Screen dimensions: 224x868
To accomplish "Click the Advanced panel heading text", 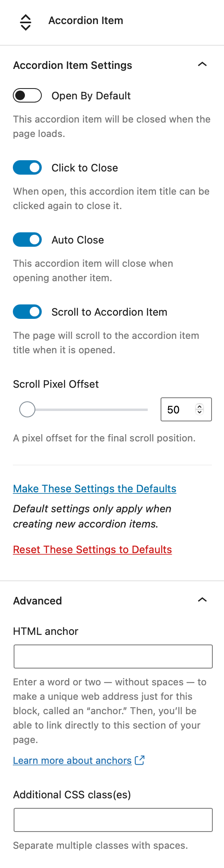I will 37,600.
